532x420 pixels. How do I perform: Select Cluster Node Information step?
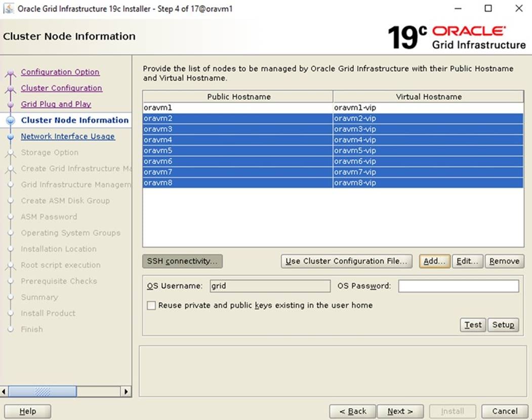tap(74, 120)
